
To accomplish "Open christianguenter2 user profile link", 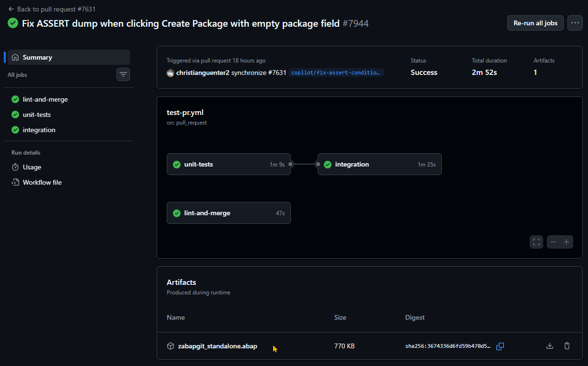I will pyautogui.click(x=203, y=73).
